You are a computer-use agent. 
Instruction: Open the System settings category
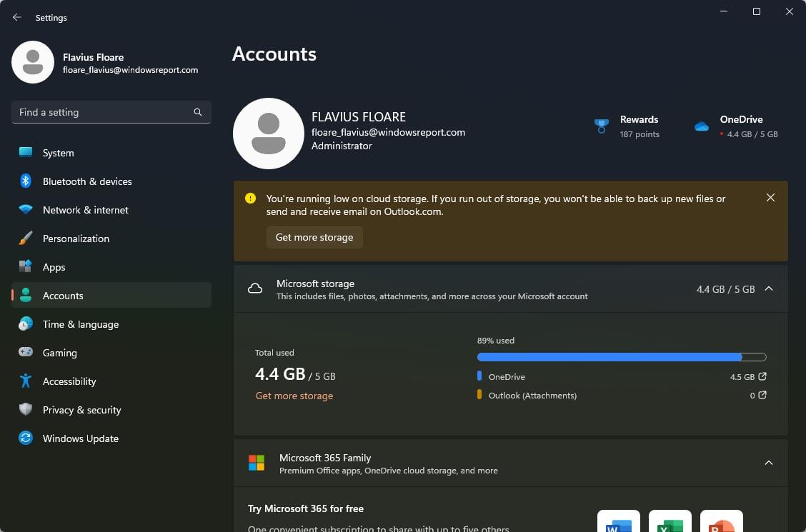111,153
